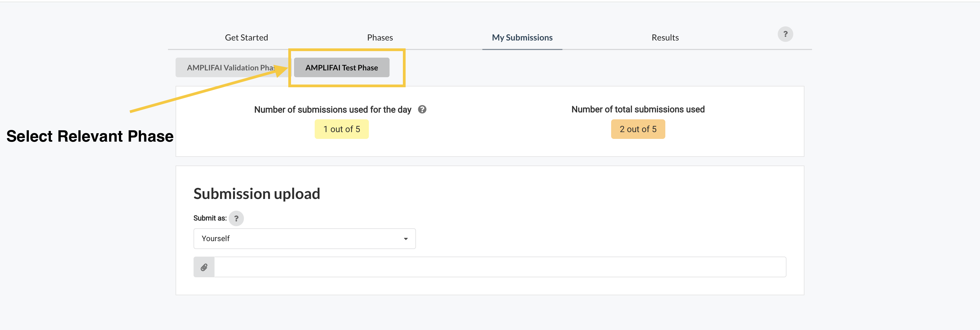
Task: Switch to the Phases tab
Action: (380, 38)
